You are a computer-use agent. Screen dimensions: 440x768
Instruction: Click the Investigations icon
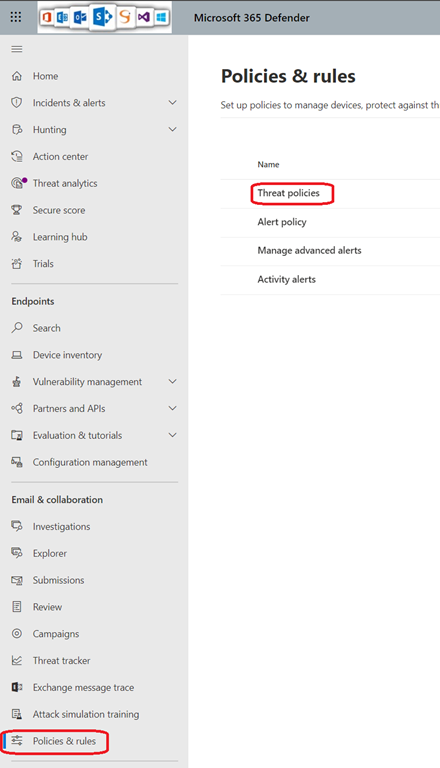pyautogui.click(x=17, y=527)
